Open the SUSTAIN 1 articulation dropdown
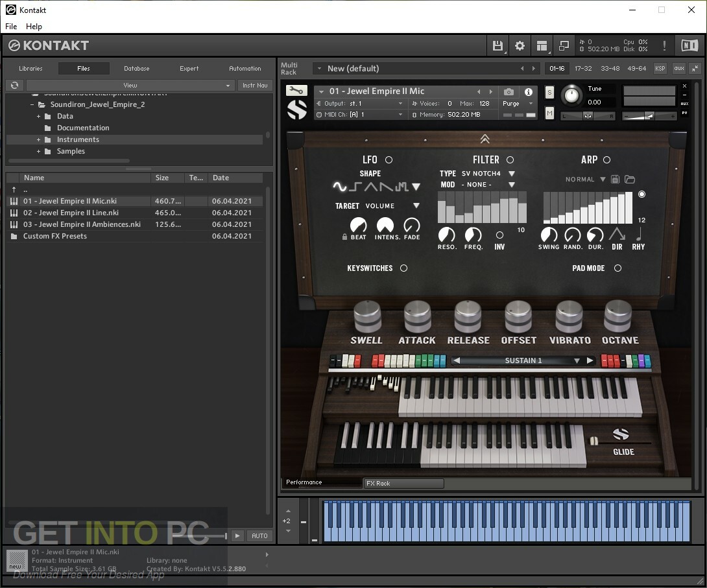Viewport: 707px width, 588px height. 577,361
